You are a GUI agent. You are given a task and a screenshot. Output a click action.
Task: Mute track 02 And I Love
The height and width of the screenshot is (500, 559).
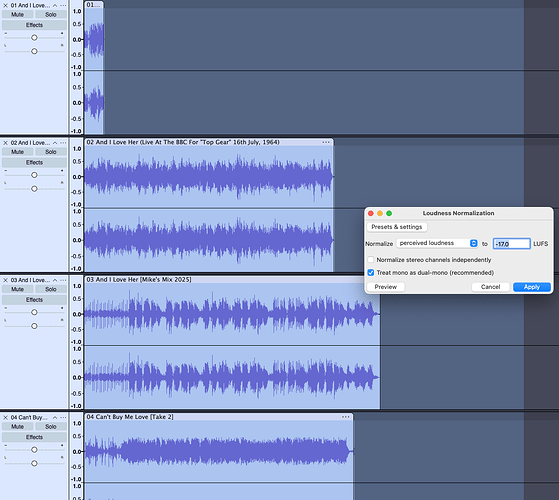[x=17, y=152]
